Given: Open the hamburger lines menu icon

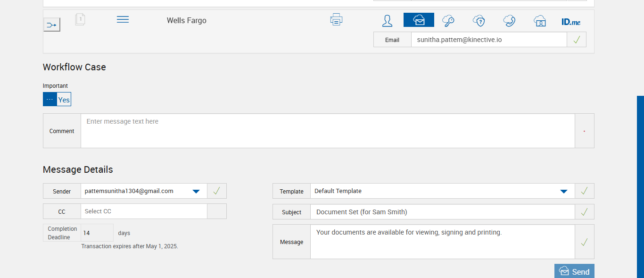Looking at the screenshot, I should (123, 19).
